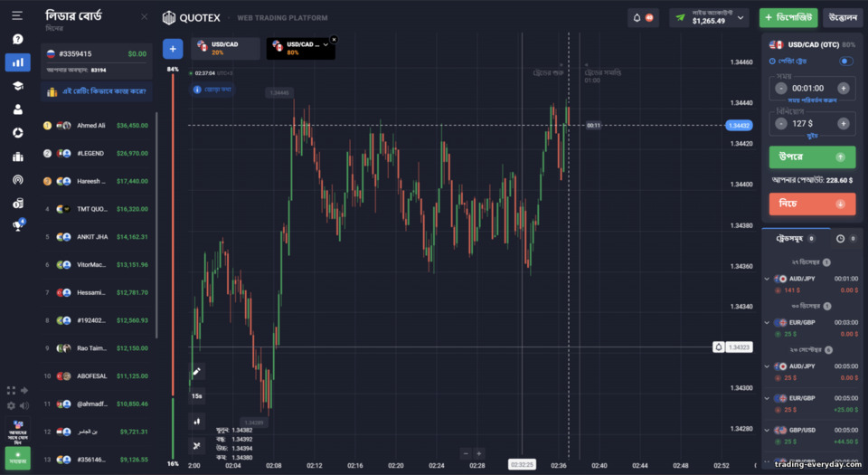Click your rank entry #3359415
Image resolution: width=868 pixels, height=475 pixels.
97,53
